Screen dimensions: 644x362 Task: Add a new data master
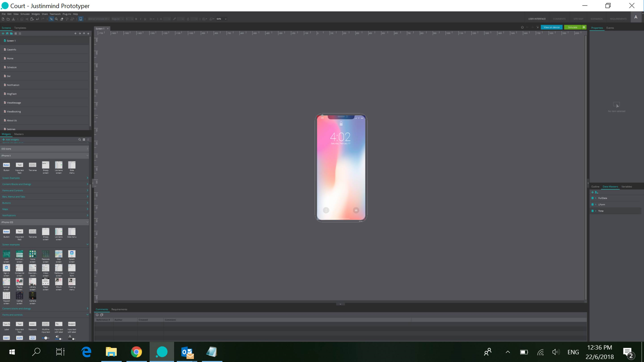(592, 192)
